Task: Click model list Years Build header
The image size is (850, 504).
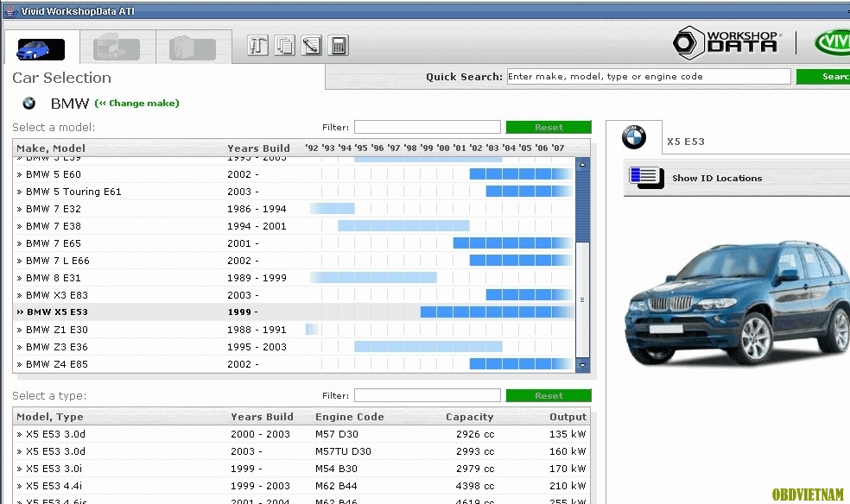Action: 258,148
